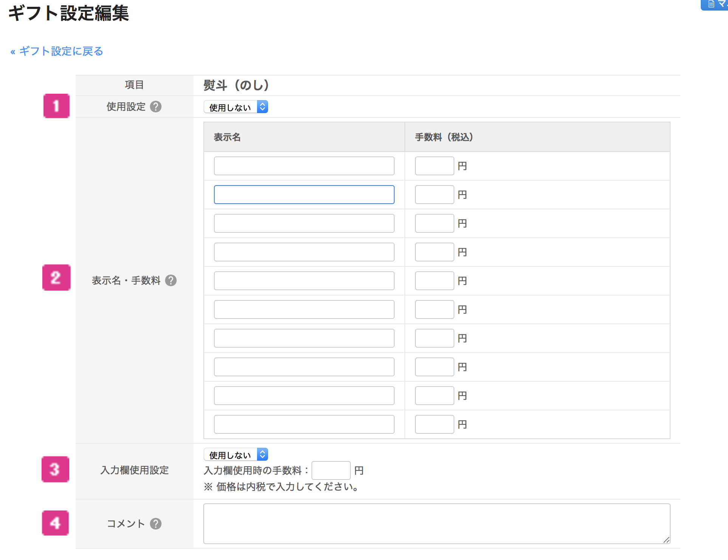Click the ※ 価格は内税で入力してください note
The width and height of the screenshot is (728, 560).
pos(282,487)
